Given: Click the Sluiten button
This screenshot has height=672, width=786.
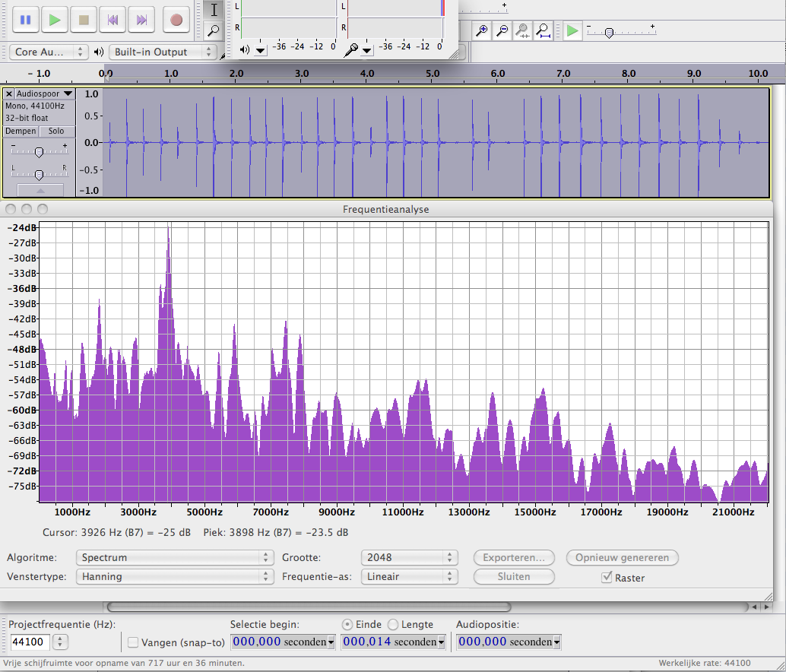Looking at the screenshot, I should pyautogui.click(x=514, y=576).
